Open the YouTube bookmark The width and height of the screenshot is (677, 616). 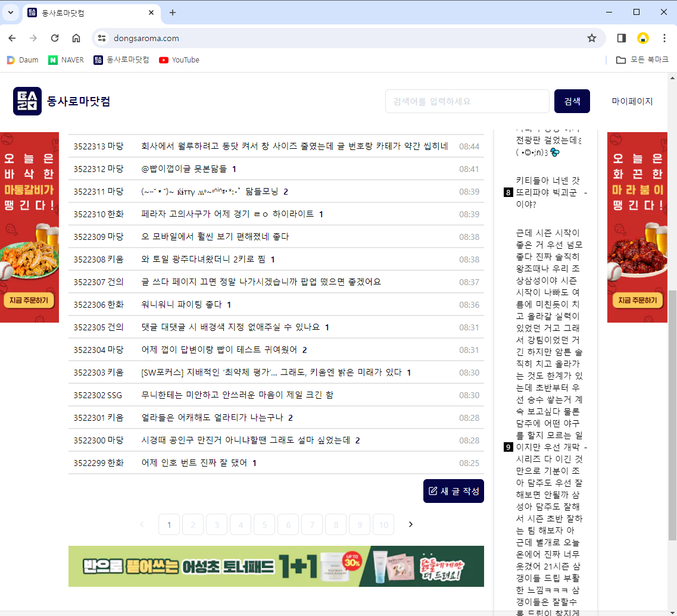point(179,60)
